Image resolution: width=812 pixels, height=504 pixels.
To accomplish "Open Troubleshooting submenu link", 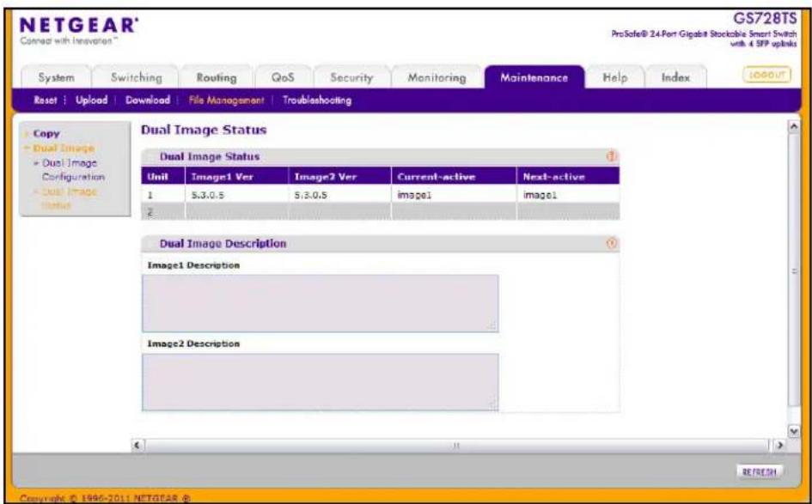I will [x=317, y=100].
